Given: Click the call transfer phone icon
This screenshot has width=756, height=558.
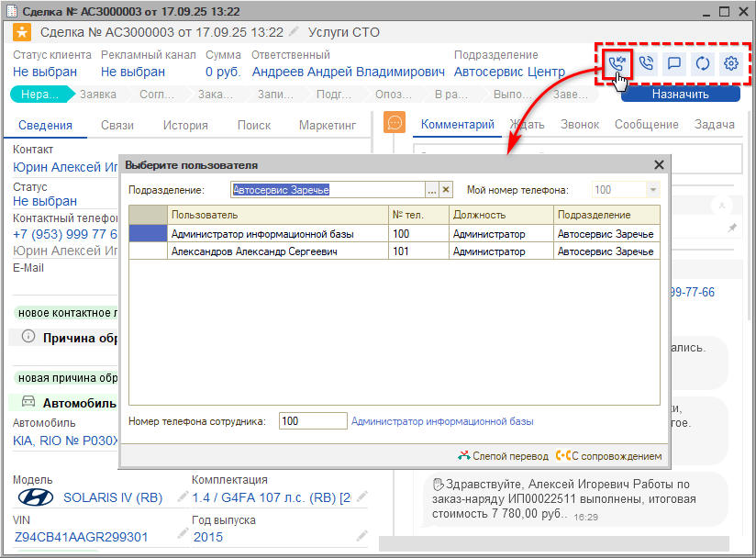Looking at the screenshot, I should (x=616, y=63).
